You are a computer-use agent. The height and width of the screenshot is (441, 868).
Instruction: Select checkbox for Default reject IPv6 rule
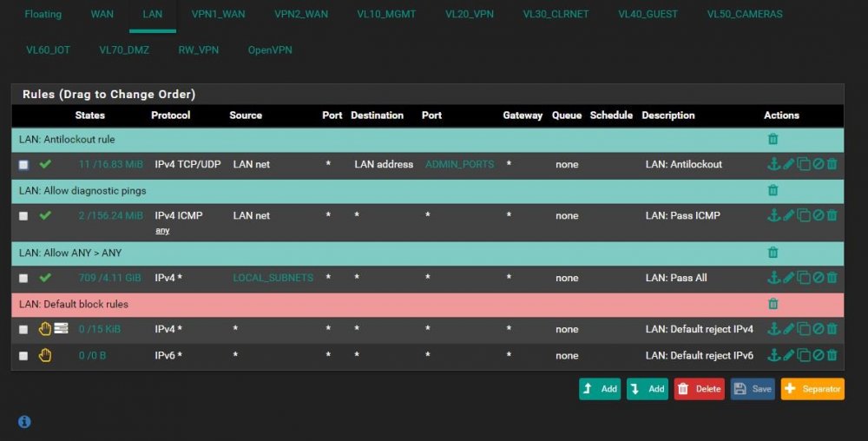click(23, 356)
